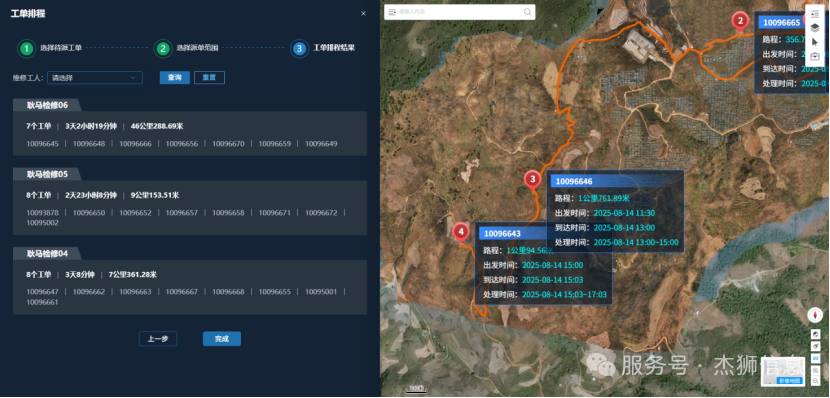Go to step 2 选择派单范围
Viewport: 830px width, 398px height.
point(186,48)
